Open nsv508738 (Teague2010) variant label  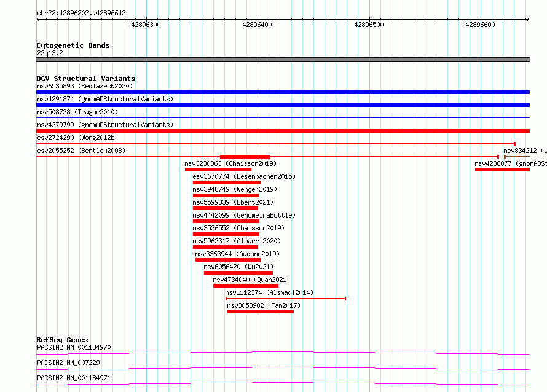coord(77,112)
